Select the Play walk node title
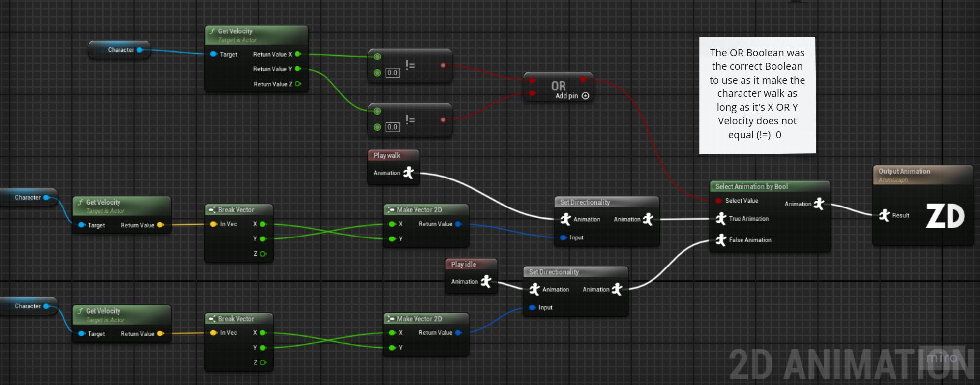 point(387,155)
